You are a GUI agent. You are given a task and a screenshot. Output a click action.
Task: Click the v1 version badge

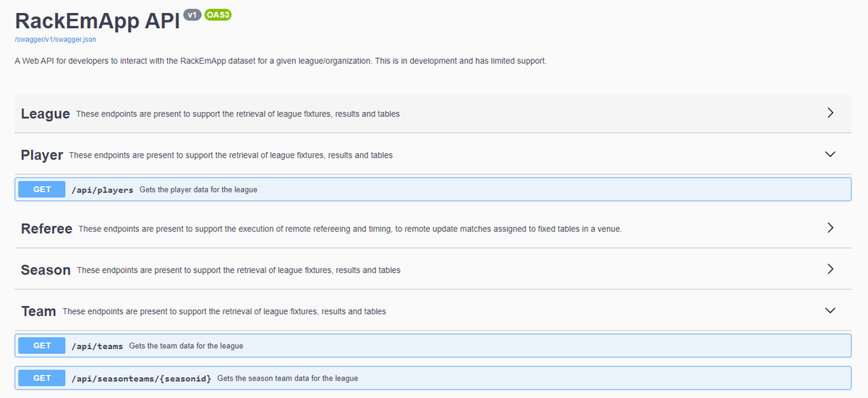[192, 14]
